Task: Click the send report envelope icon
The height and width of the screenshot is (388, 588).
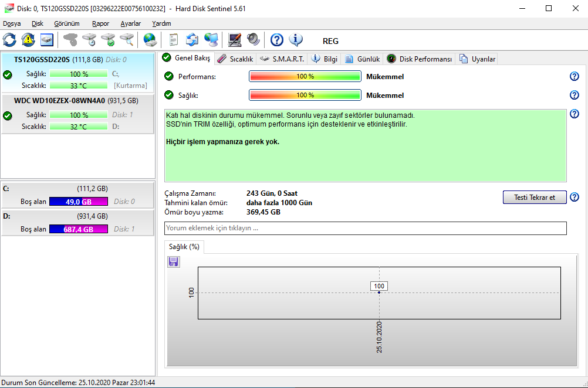Action: tap(192, 40)
